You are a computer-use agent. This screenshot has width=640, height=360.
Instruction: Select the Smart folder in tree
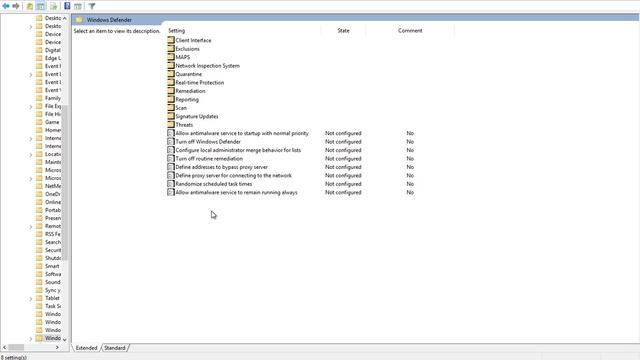(52, 266)
